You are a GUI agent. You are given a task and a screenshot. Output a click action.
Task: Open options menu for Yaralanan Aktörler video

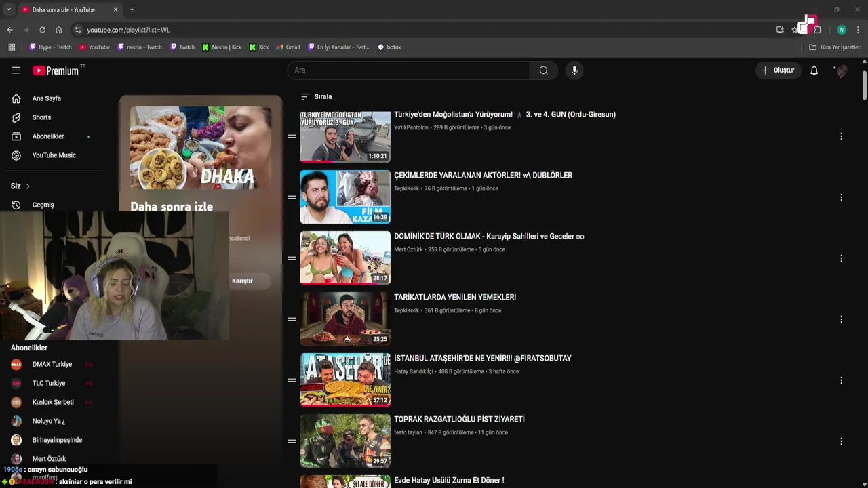(x=841, y=197)
